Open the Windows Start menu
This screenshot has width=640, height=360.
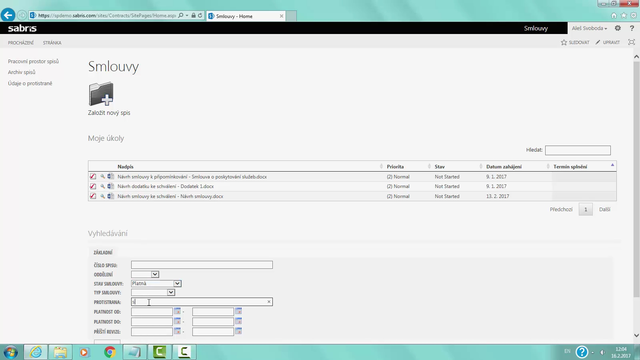(10, 352)
